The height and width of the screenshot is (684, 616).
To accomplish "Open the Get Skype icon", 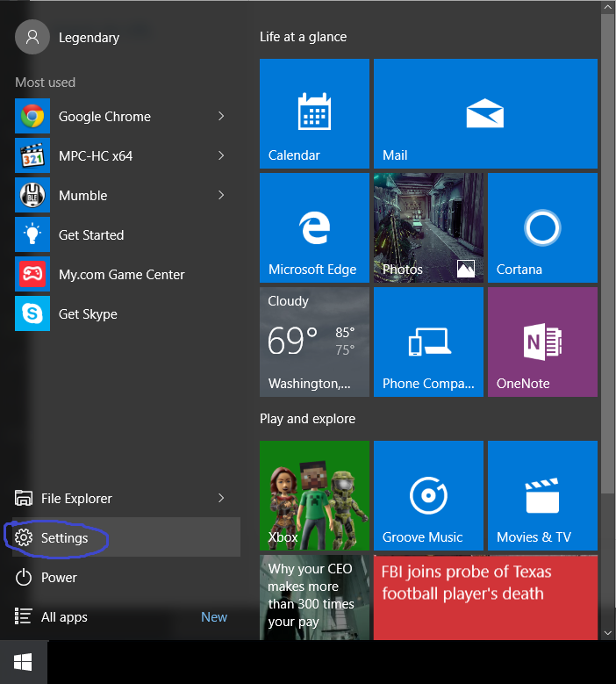I will (32, 313).
